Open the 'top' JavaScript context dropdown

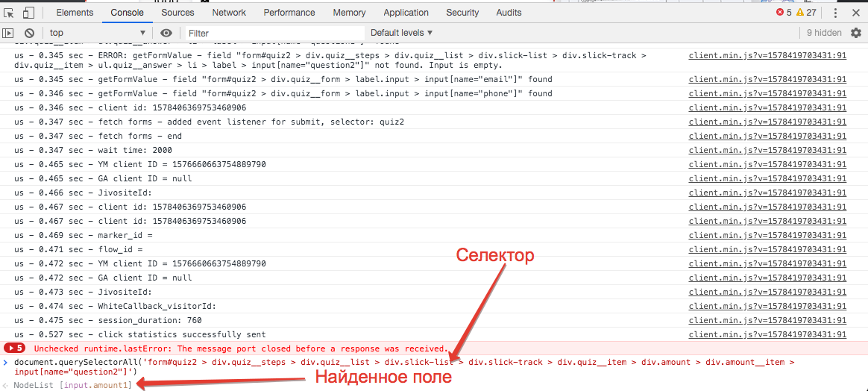[x=97, y=33]
